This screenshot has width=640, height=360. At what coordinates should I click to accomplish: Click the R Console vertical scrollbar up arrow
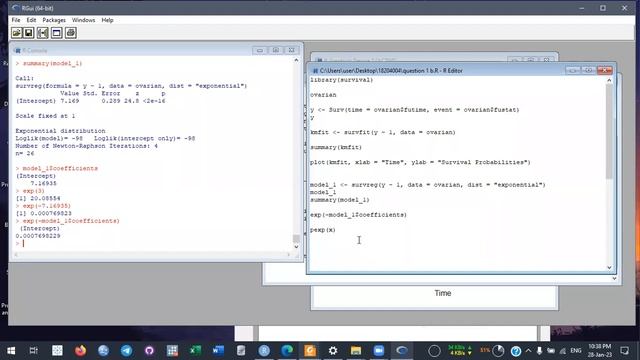[296, 60]
